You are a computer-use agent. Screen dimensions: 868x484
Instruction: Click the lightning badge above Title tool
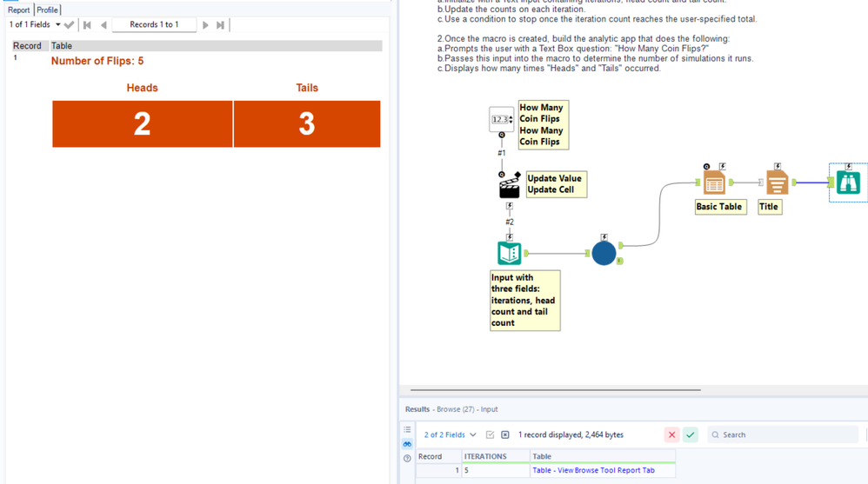778,166
